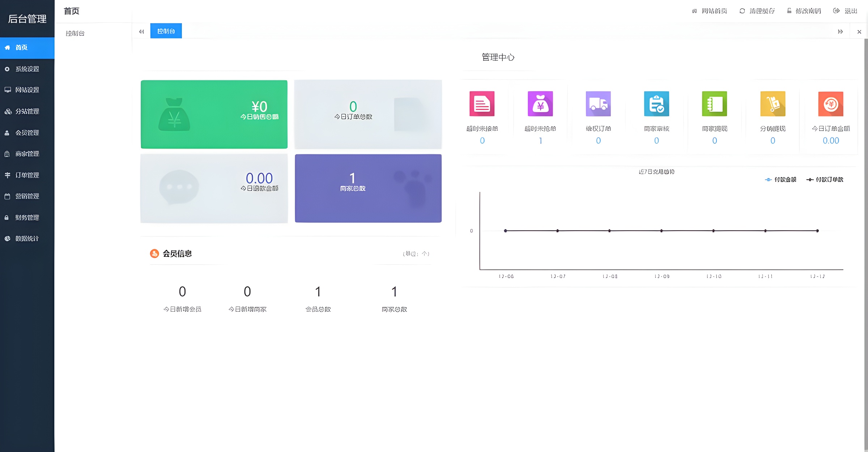Click the pink document icon in 管理中心
The width and height of the screenshot is (868, 452).
click(x=482, y=104)
